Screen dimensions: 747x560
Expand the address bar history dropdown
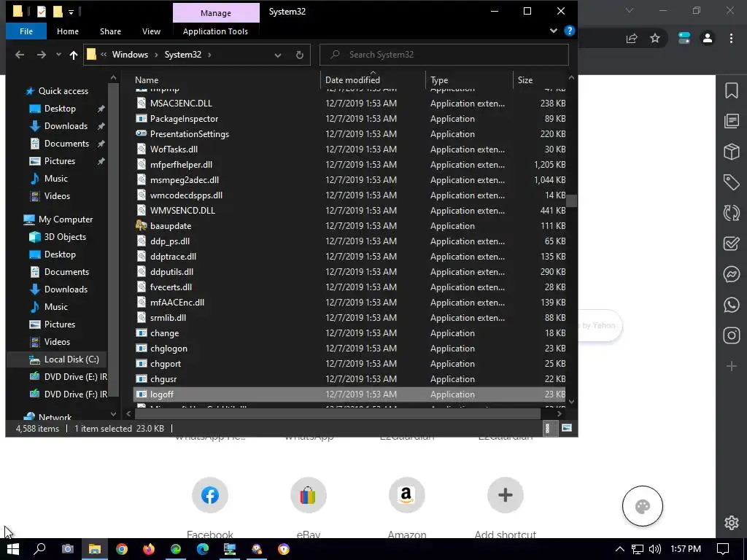tap(278, 55)
